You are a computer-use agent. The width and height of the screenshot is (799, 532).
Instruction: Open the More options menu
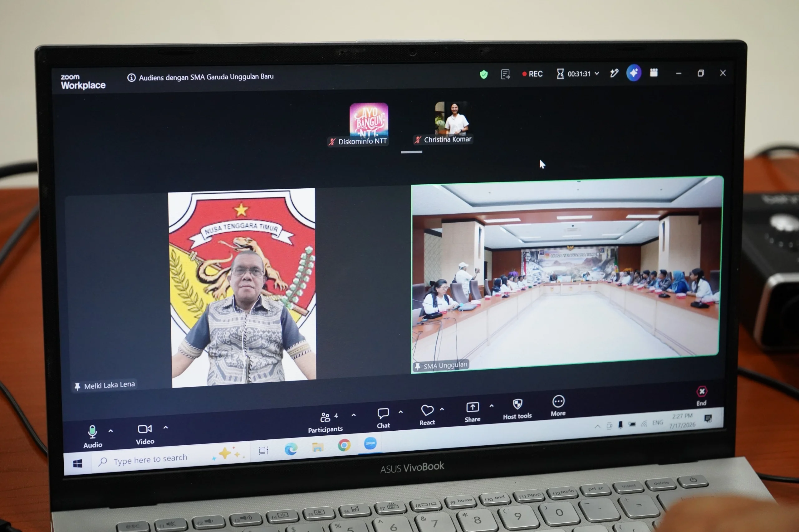point(558,406)
